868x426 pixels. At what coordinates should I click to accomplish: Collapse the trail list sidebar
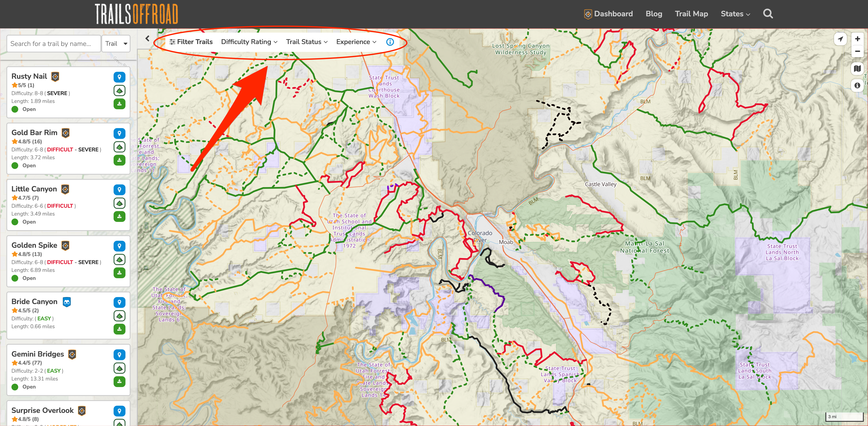(147, 38)
